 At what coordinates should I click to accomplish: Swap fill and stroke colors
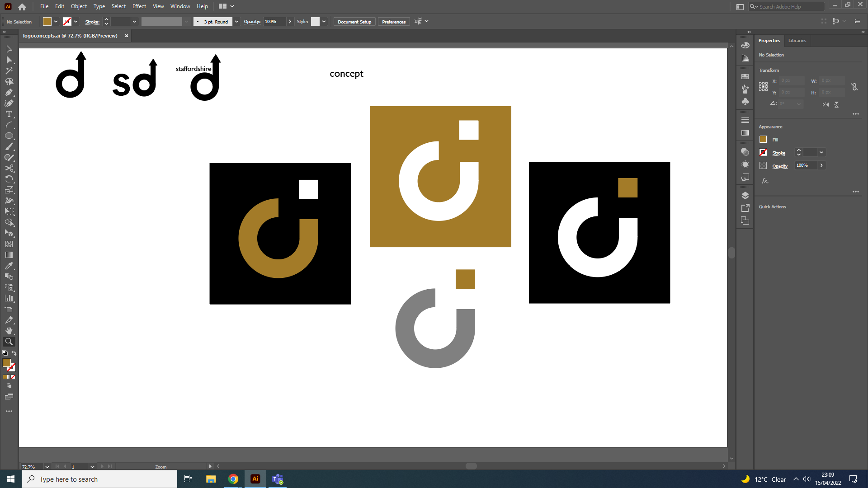pos(14,353)
